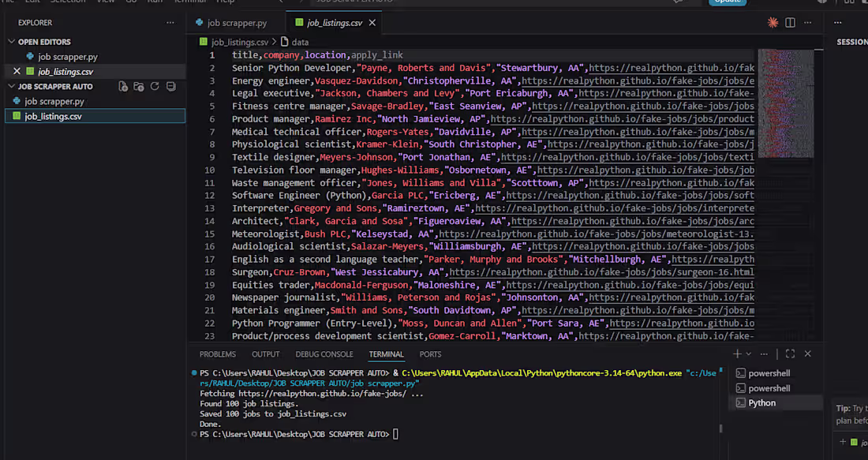Image resolution: width=868 pixels, height=460 pixels.
Task: Open terminal panel ellipsis menu
Action: click(x=764, y=353)
